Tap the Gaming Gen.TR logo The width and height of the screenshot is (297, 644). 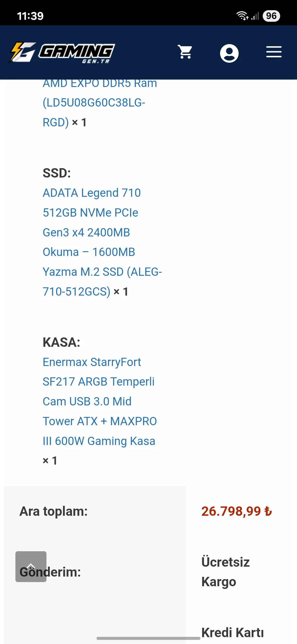pyautogui.click(x=62, y=52)
